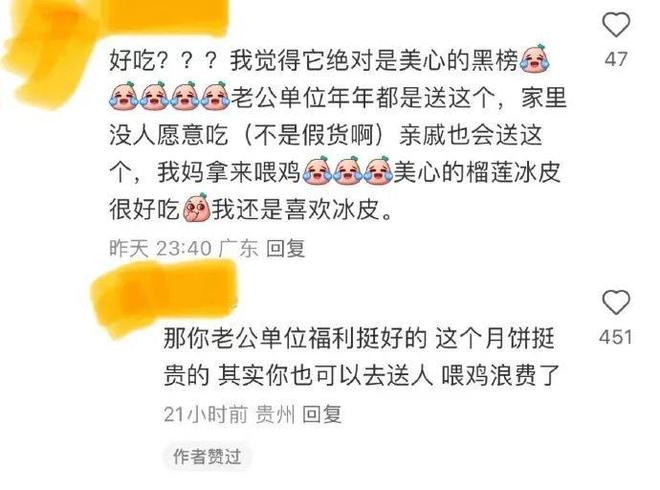This screenshot has width=660, height=490.
Task: Tap the 451 like count
Action: [x=616, y=337]
